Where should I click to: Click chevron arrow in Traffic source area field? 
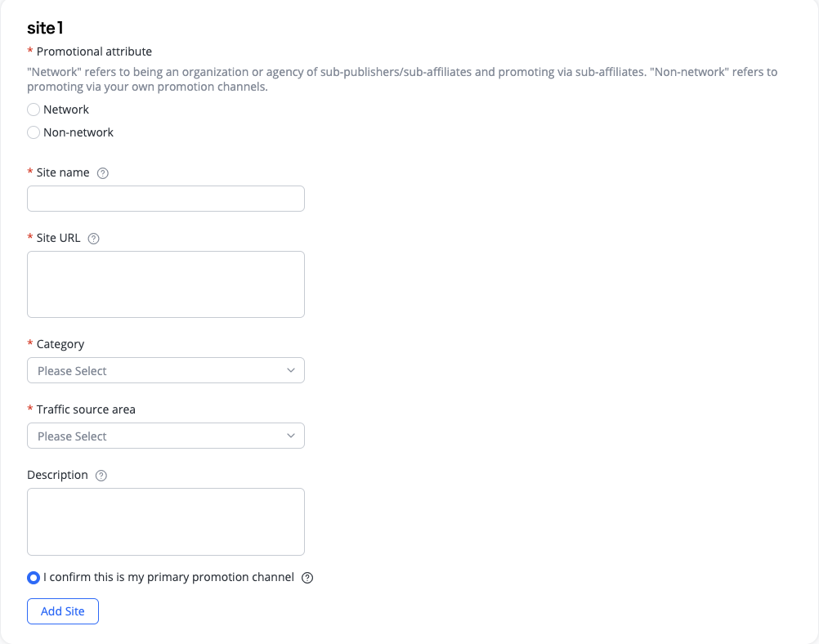tap(291, 436)
